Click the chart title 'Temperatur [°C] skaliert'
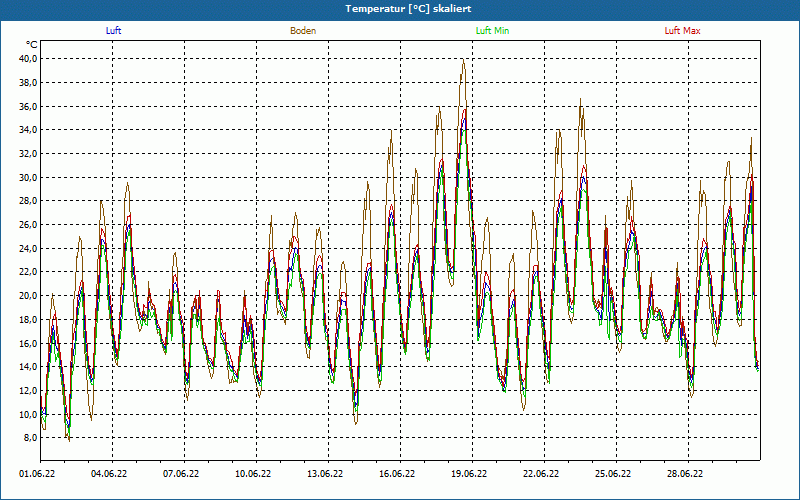 point(408,9)
